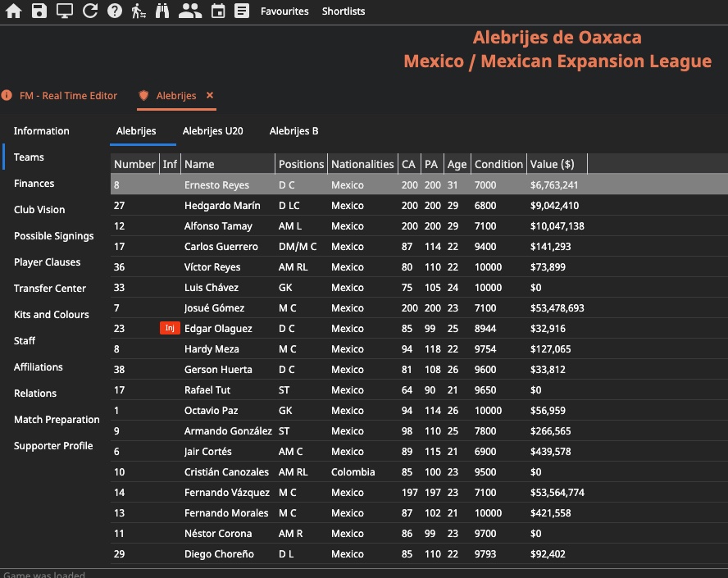The image size is (728, 578).
Task: Select the Alebrijes U20 team tab
Action: click(212, 131)
